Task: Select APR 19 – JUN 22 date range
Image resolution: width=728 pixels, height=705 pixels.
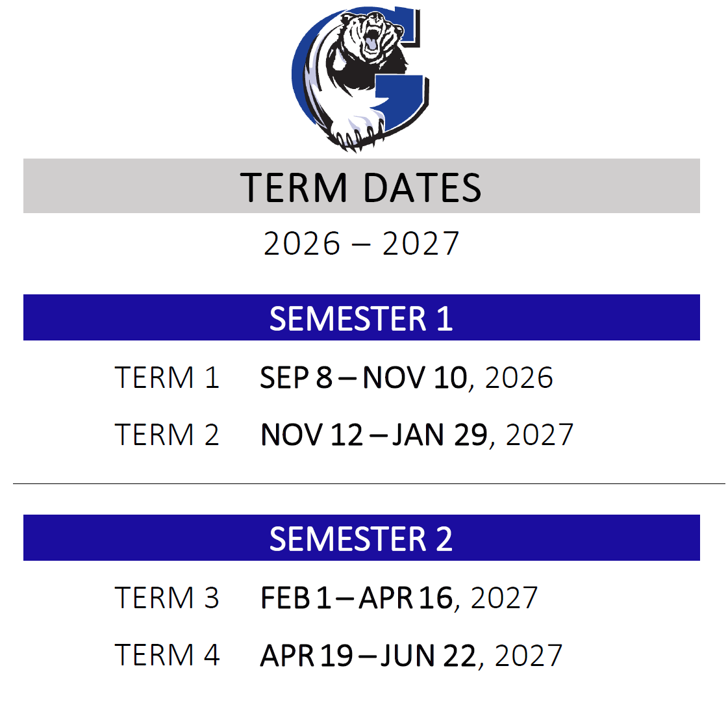Action: pos(368,655)
